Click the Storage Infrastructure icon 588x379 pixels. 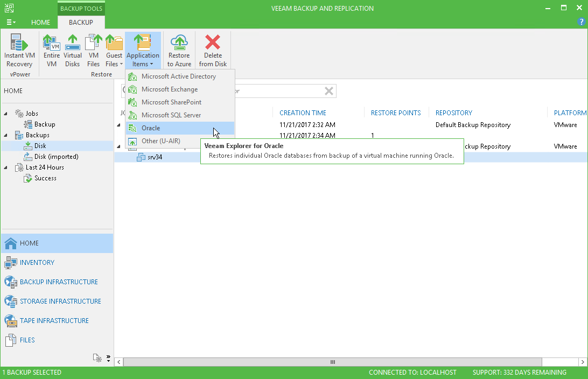coord(11,301)
